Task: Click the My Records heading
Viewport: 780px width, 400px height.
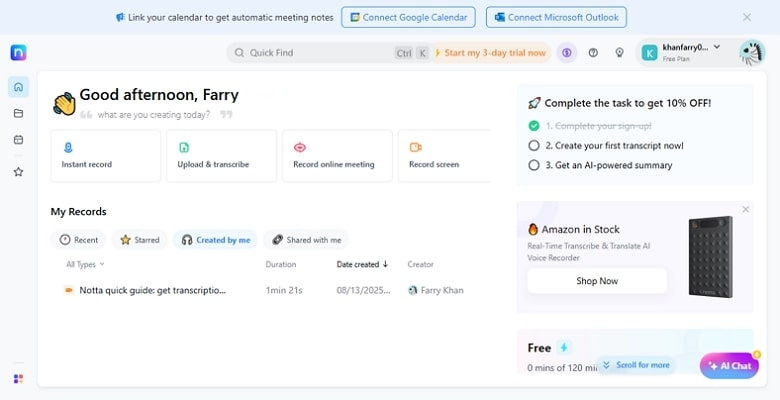Action: [79, 211]
